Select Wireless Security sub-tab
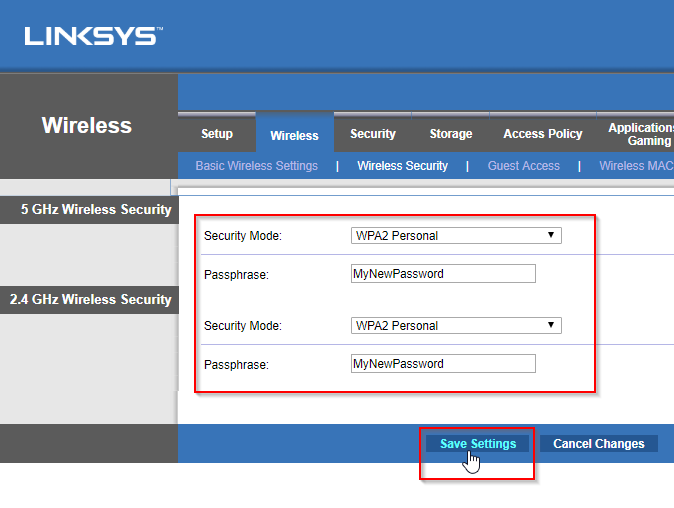The height and width of the screenshot is (508, 674). (x=402, y=165)
